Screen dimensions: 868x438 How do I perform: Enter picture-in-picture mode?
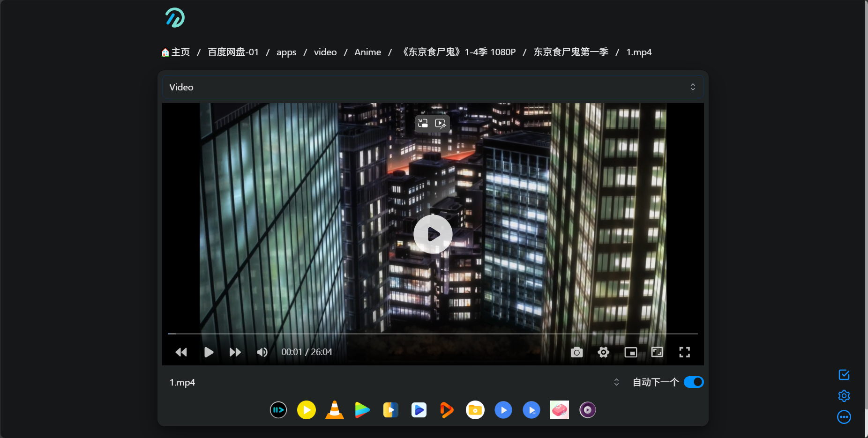(631, 352)
